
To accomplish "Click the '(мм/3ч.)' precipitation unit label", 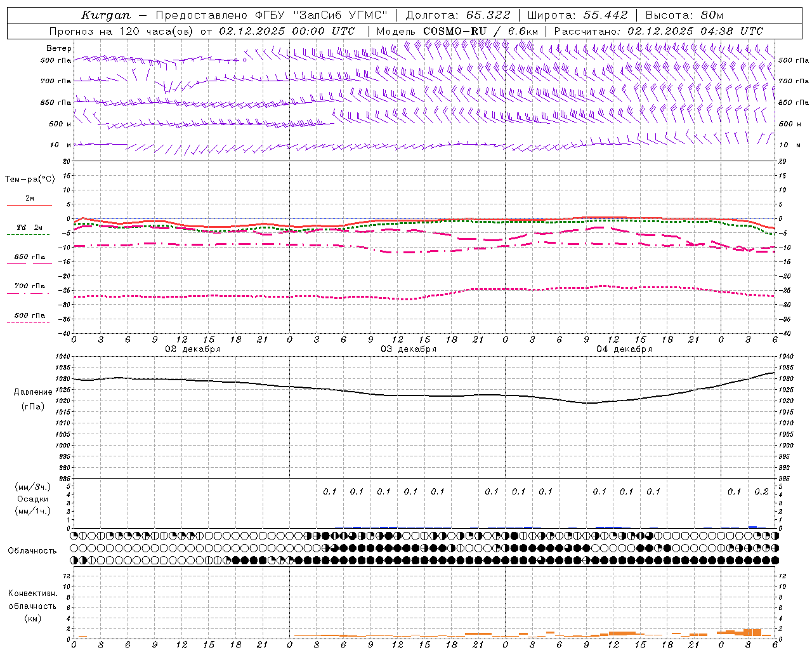I will (33, 487).
